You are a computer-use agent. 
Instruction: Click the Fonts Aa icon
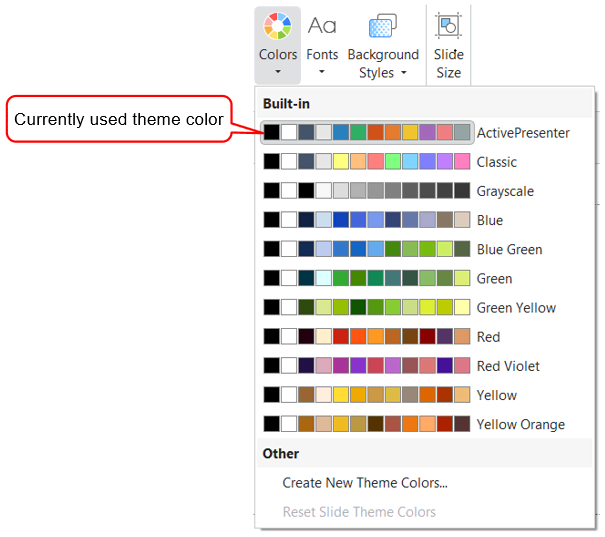tap(322, 25)
